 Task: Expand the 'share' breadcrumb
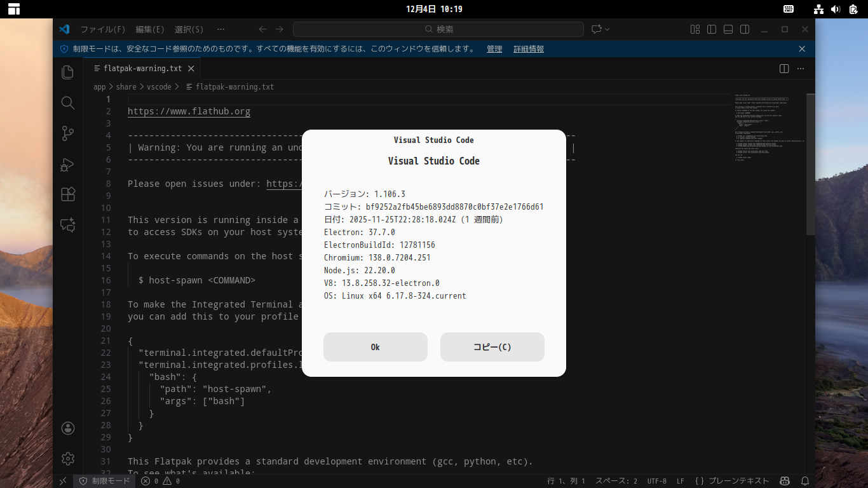coord(126,87)
